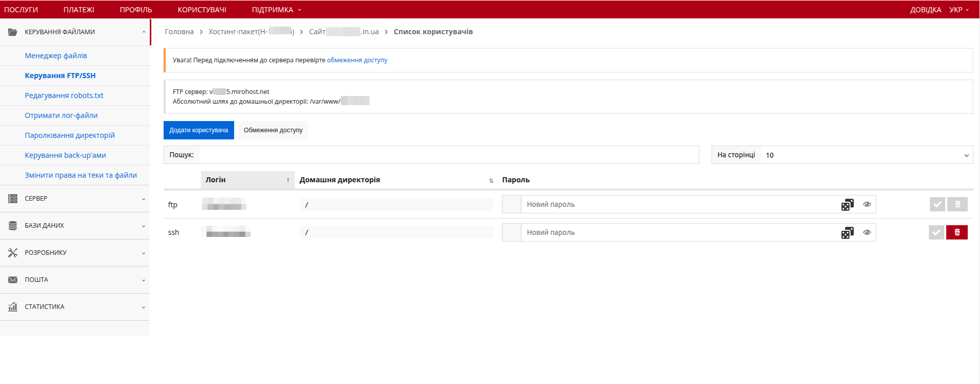Click home directory field of ftp user
Viewport: 980px width, 384px height.
(x=396, y=205)
